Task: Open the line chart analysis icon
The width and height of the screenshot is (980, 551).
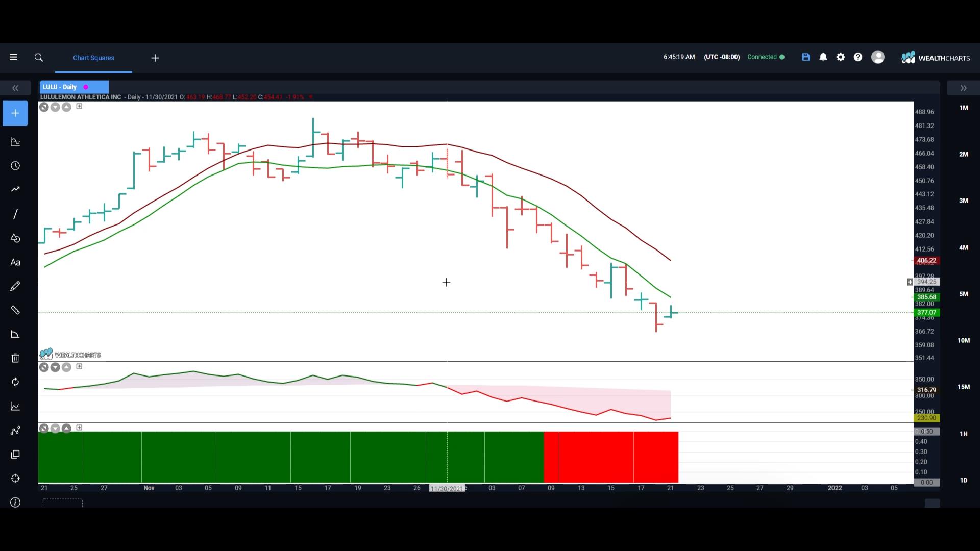Action: tap(15, 407)
